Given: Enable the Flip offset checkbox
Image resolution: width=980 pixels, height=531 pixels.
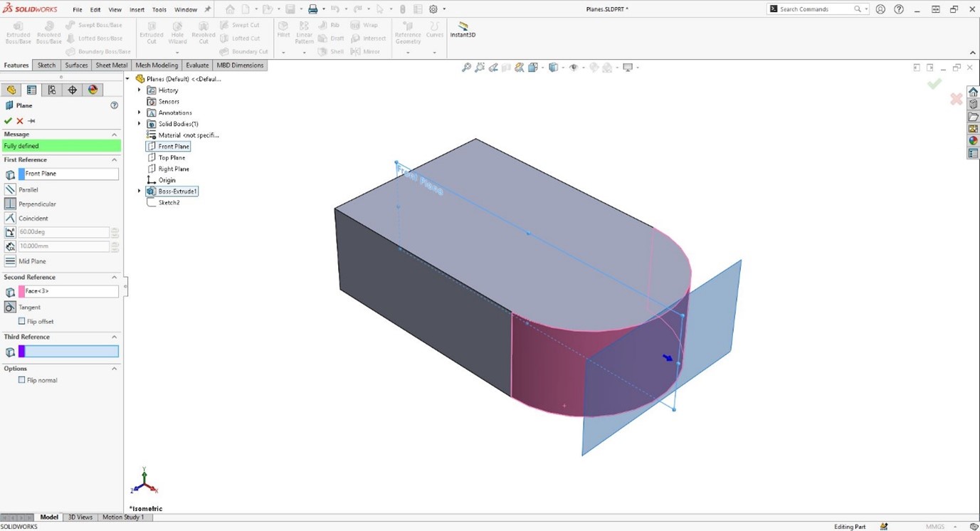Looking at the screenshot, I should coord(22,322).
